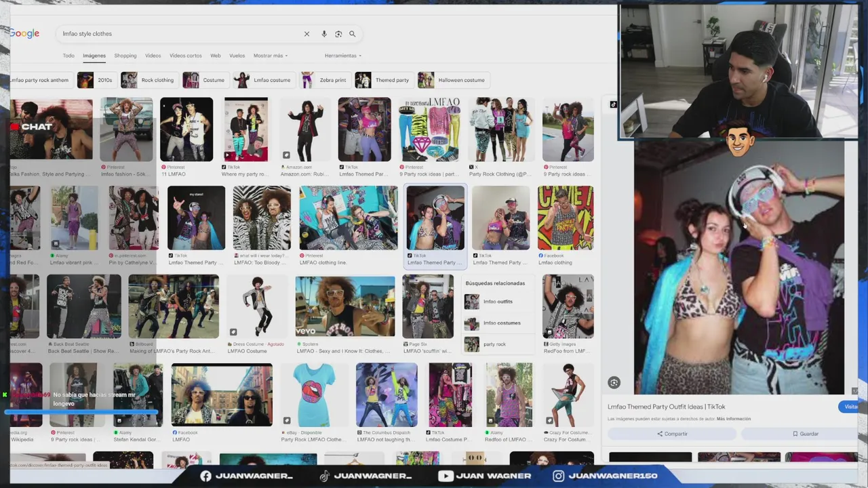This screenshot has height=488, width=868.
Task: Select the Rock clothing filter chip
Action: 149,80
